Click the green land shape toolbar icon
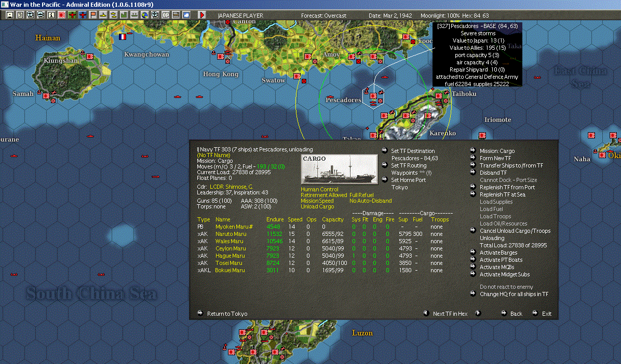This screenshot has height=364, width=621. [x=124, y=15]
